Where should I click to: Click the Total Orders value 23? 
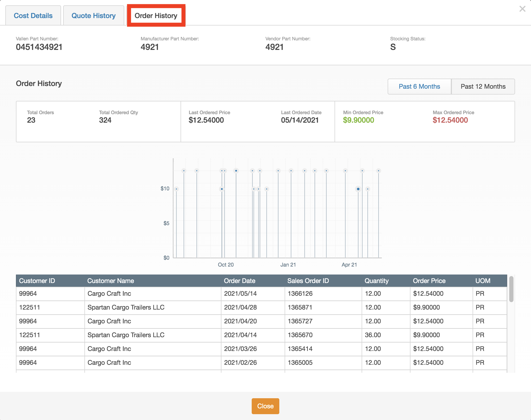[x=31, y=120]
